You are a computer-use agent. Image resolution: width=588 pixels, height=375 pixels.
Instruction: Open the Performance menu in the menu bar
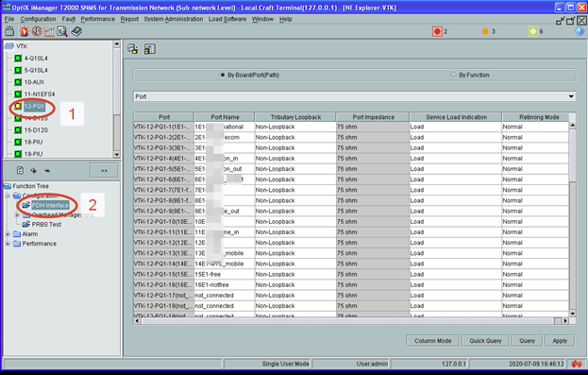click(97, 19)
